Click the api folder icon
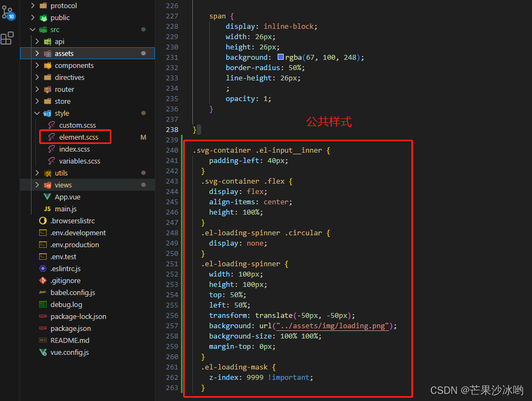Screen dimensions: 532x401 point(47,41)
